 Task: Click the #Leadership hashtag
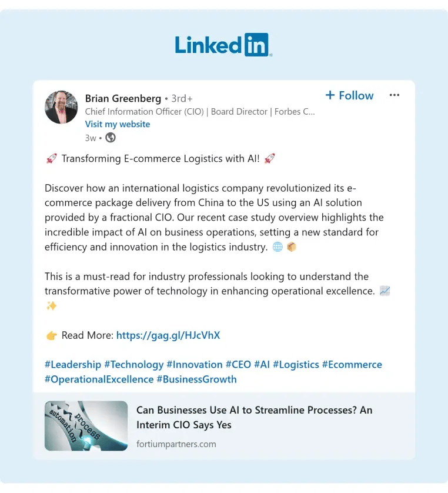(73, 365)
